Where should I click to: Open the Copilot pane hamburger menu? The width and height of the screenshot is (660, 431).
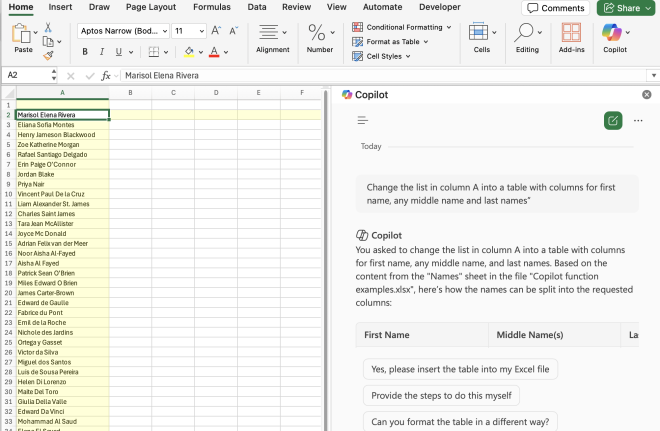[x=363, y=120]
